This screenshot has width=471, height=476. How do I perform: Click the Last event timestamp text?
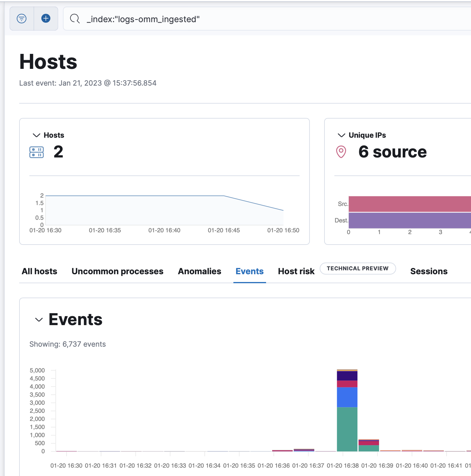[x=88, y=83]
